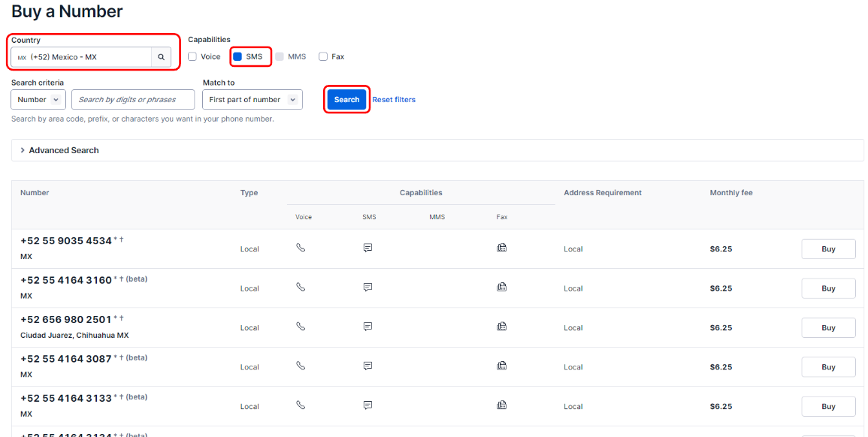Open the Match to dropdown

tap(252, 100)
